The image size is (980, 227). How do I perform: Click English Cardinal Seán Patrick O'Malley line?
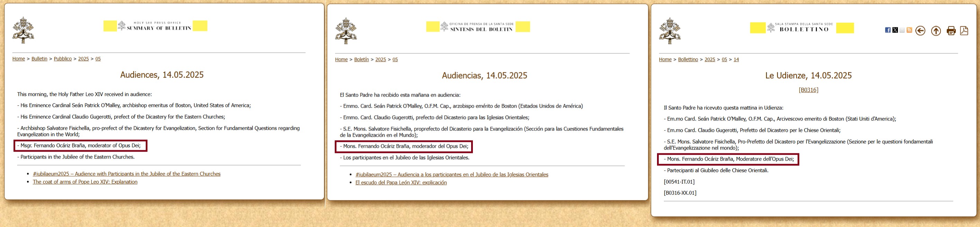point(134,105)
